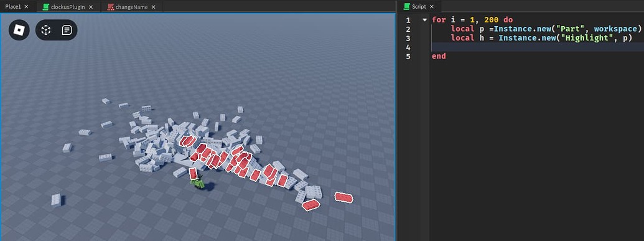Close the Script tab
The image size is (644, 241).
pos(432,7)
